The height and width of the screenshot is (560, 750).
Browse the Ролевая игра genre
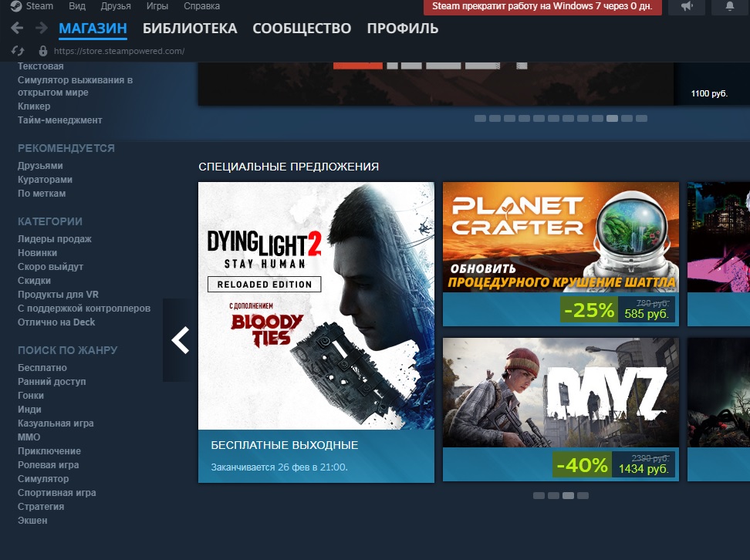pyautogui.click(x=49, y=464)
